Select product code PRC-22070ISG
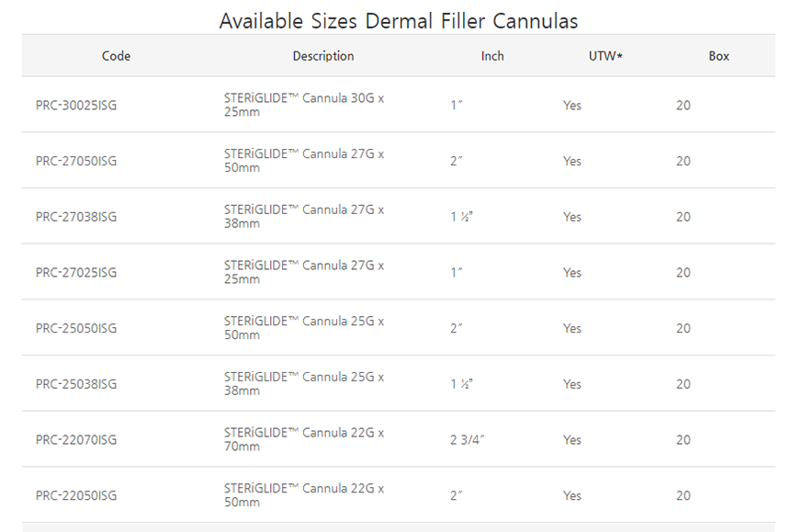790x532 pixels. click(76, 440)
